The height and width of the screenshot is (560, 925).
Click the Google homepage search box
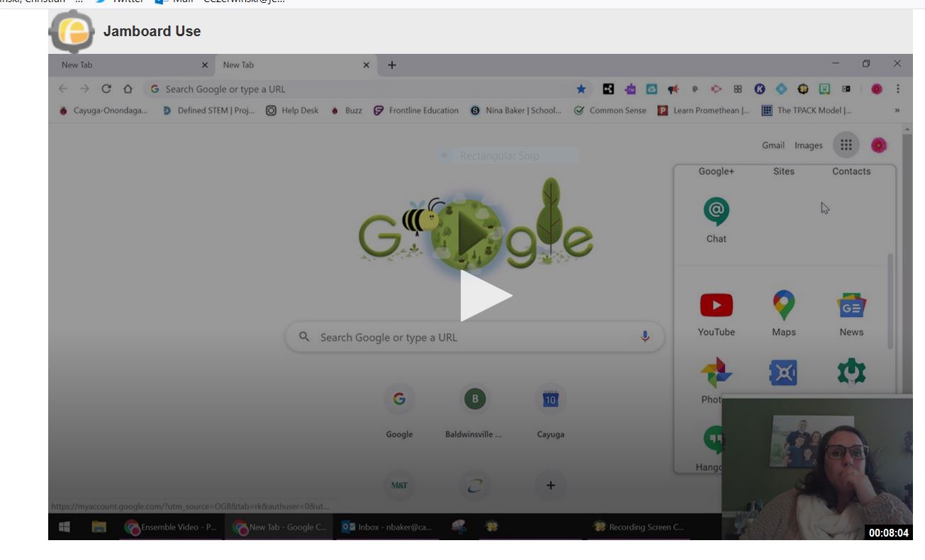click(x=474, y=337)
